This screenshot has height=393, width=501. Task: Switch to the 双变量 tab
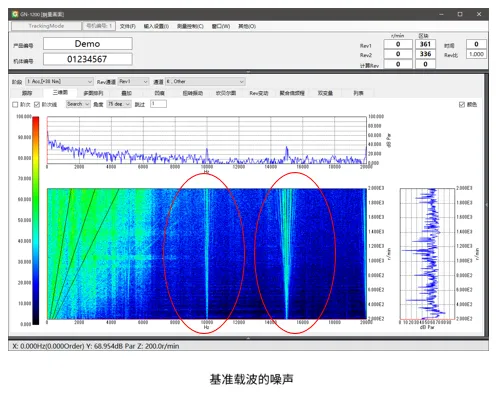click(x=325, y=93)
